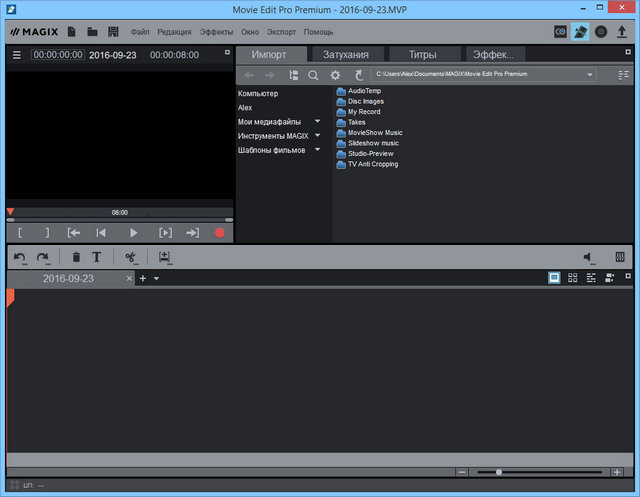The width and height of the screenshot is (640, 497).
Task: Toggle the speaker volume icon
Action: pyautogui.click(x=589, y=257)
